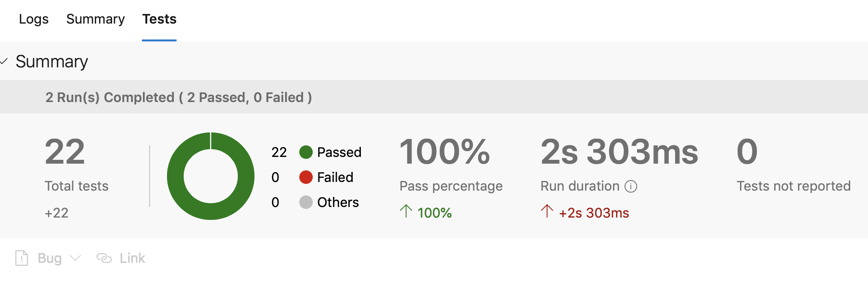Click the green Passed legend dot
Image resolution: width=868 pixels, height=284 pixels.
point(306,152)
